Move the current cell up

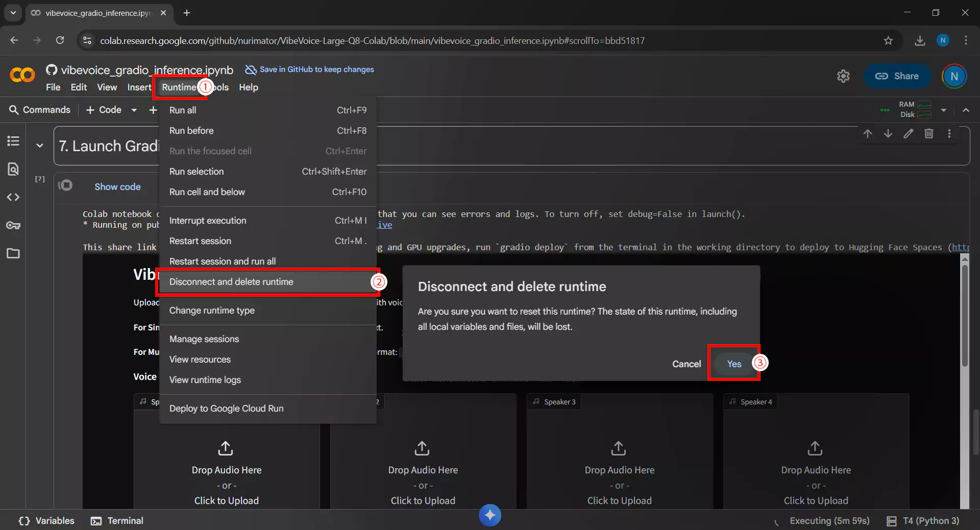(x=868, y=133)
